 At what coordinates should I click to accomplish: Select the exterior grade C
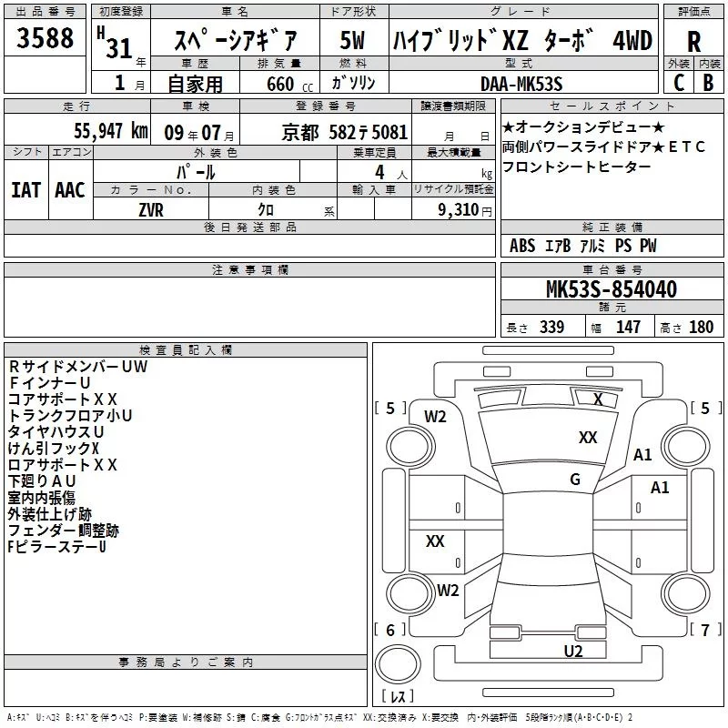click(679, 83)
